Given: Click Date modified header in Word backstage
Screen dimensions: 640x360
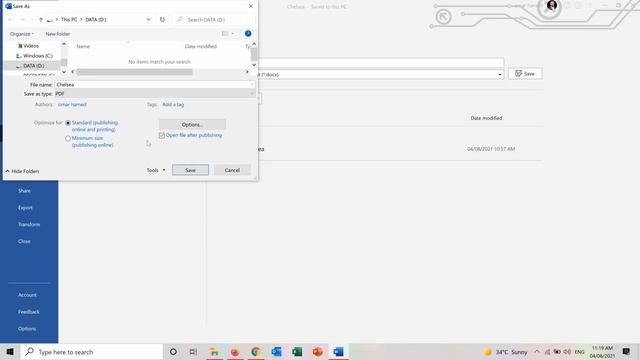Looking at the screenshot, I should (486, 118).
